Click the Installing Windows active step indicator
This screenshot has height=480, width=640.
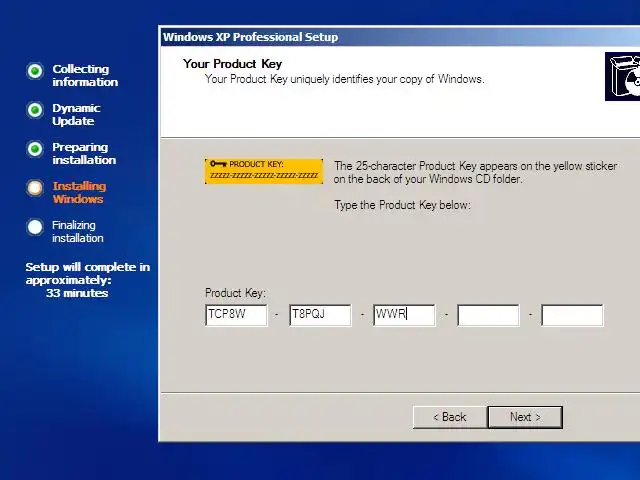pyautogui.click(x=35, y=188)
